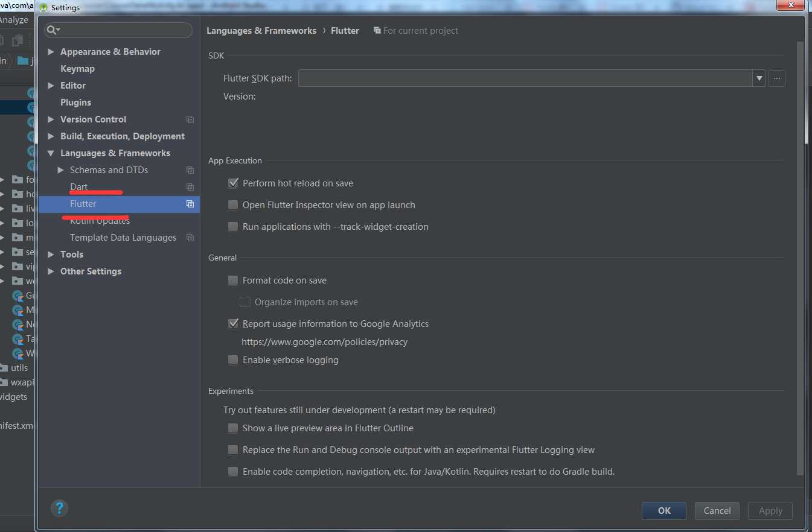This screenshot has width=812, height=532.
Task: Toggle Perform hot reload on save
Action: tap(233, 183)
